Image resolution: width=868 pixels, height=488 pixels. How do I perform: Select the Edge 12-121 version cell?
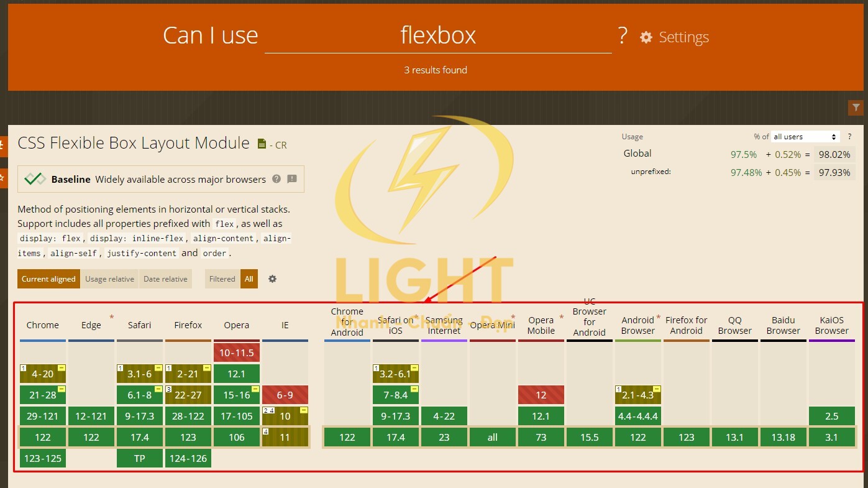(91, 416)
